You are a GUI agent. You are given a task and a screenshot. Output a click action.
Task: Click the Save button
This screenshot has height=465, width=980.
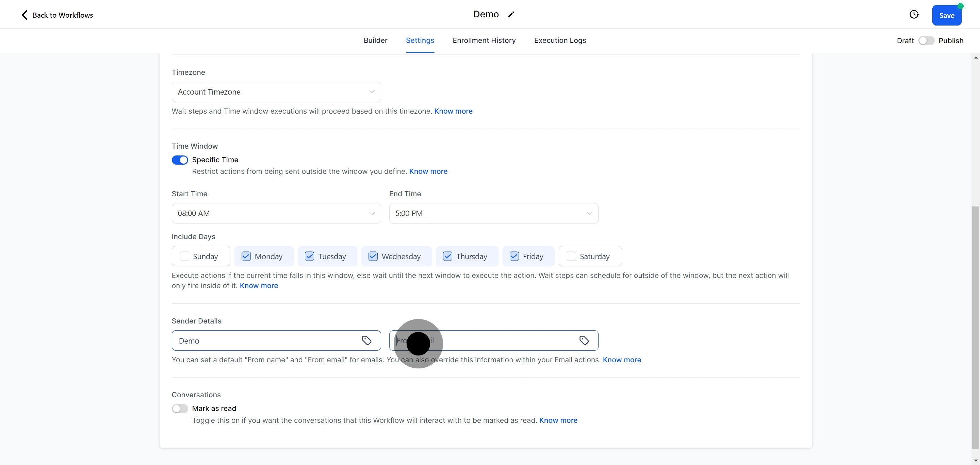tap(947, 16)
